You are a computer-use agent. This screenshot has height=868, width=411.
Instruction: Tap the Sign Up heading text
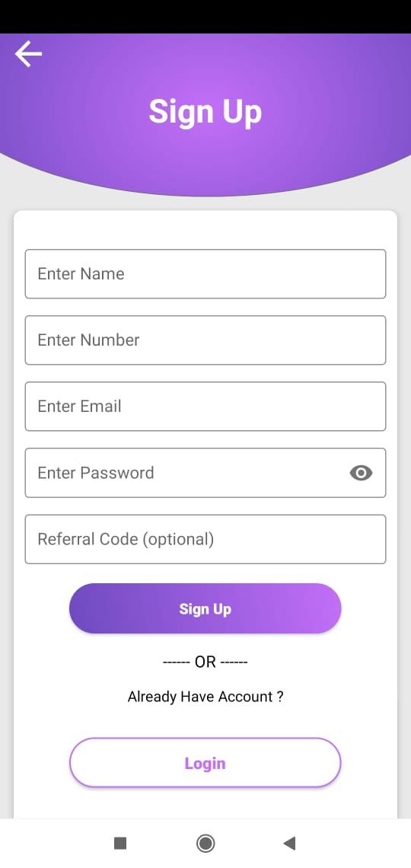pos(205,113)
